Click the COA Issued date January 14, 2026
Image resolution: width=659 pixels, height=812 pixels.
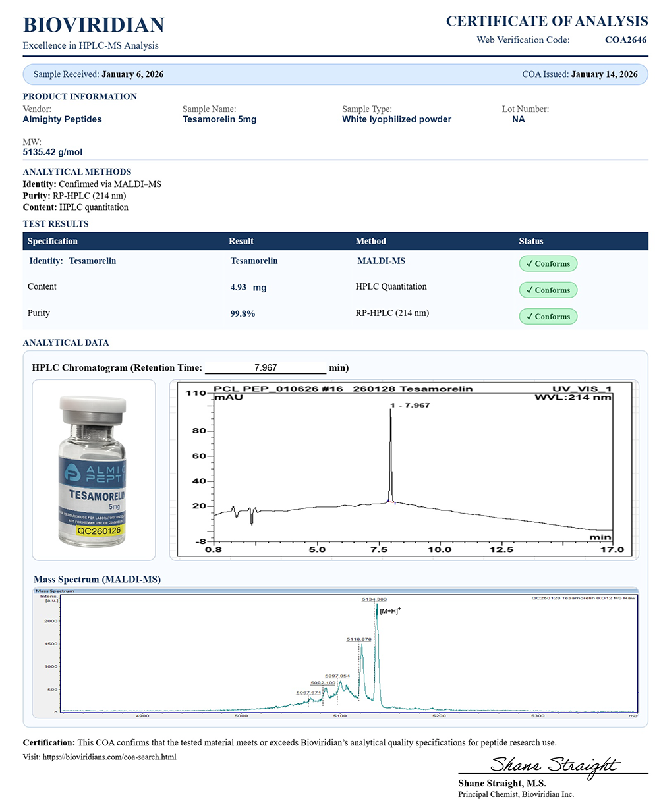click(x=604, y=74)
